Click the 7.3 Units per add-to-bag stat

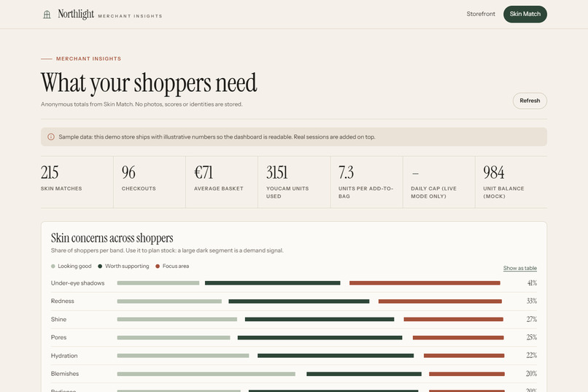[366, 182]
